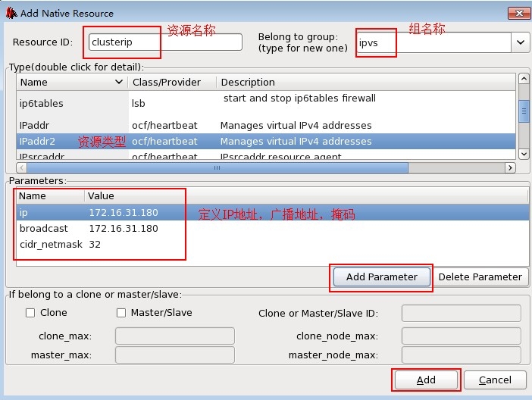Image resolution: width=532 pixels, height=400 pixels.
Task: Click the Clone or Master/Slave ID field
Action: [462, 313]
